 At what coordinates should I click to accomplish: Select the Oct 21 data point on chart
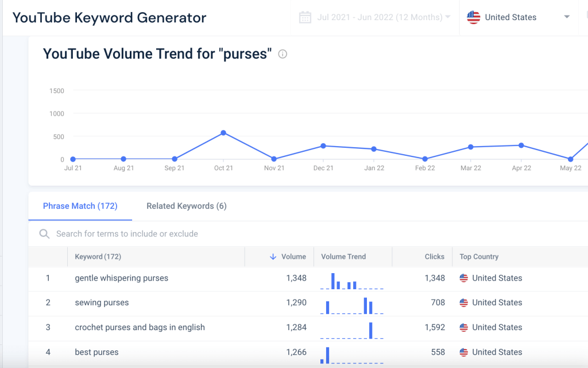pyautogui.click(x=223, y=133)
